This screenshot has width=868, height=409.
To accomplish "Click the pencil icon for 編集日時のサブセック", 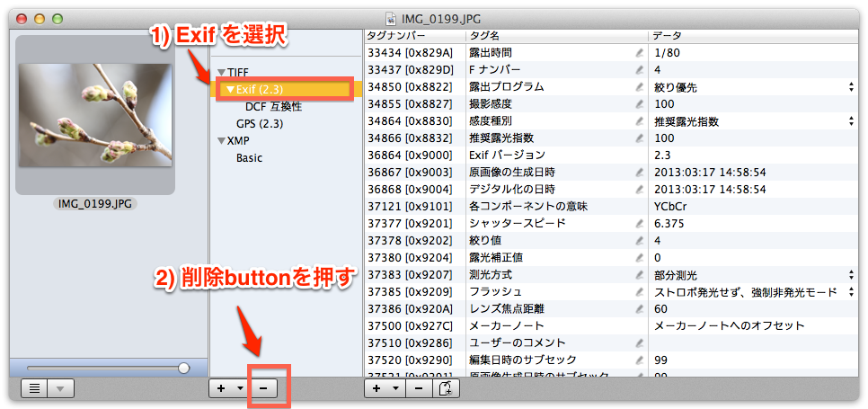I will 640,360.
